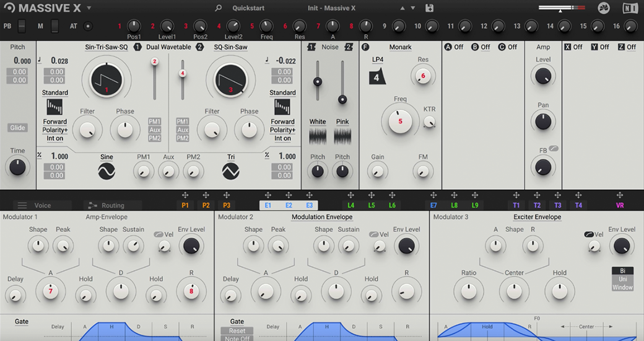This screenshot has width=644, height=341.
Task: Toggle Modulator 1 Vel curve switch
Action: click(159, 234)
